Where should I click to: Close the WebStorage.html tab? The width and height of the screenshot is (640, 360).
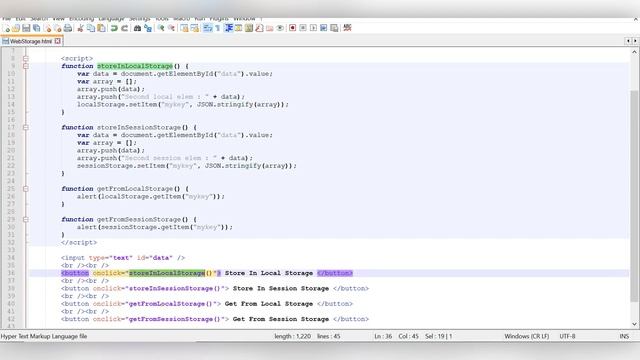point(58,41)
